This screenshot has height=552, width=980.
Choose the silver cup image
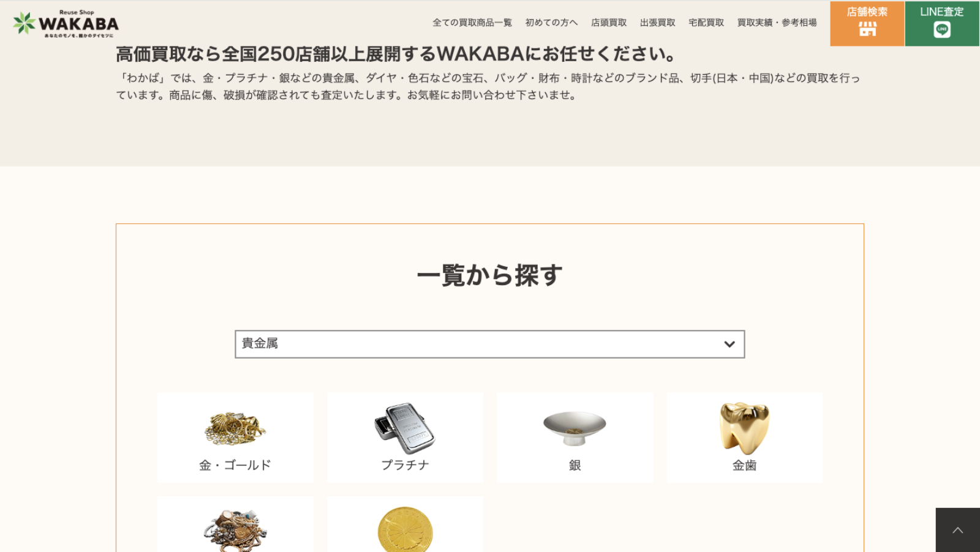coord(575,427)
